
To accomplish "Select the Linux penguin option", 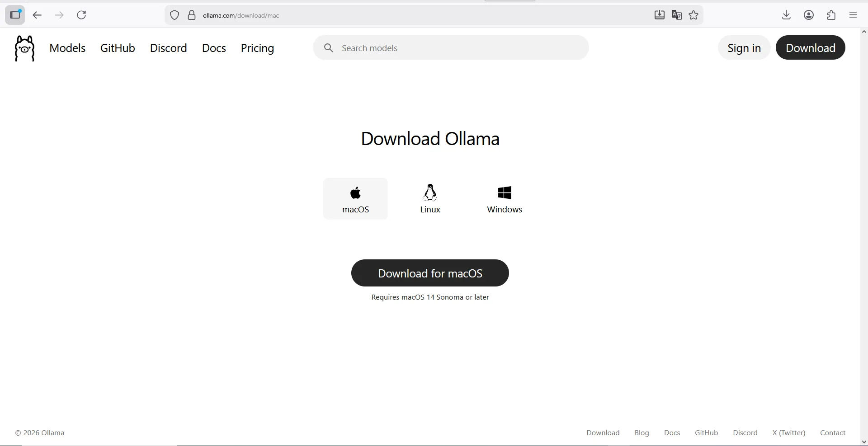I will [430, 199].
